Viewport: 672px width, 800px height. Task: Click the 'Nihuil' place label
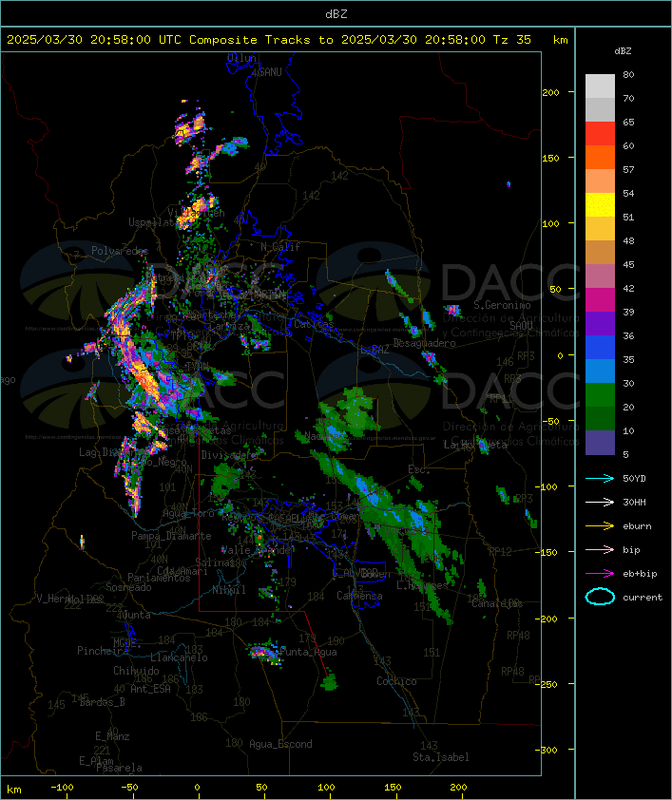(x=228, y=590)
